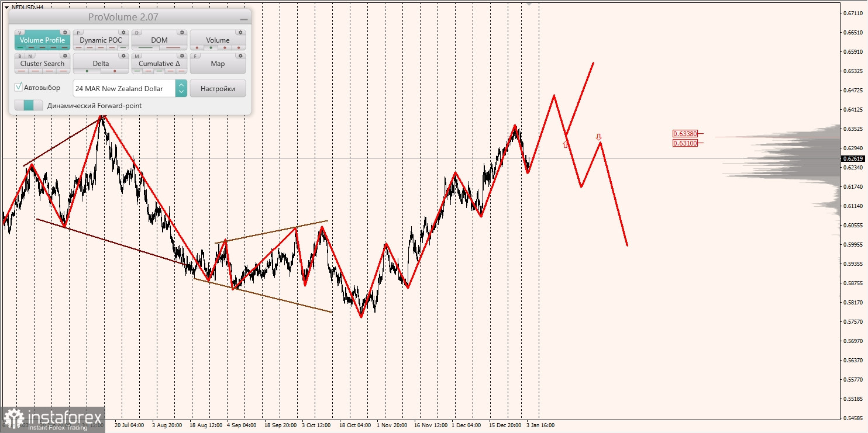The image size is (868, 433).
Task: Select the red dot option under Delta
Action: click(115, 71)
